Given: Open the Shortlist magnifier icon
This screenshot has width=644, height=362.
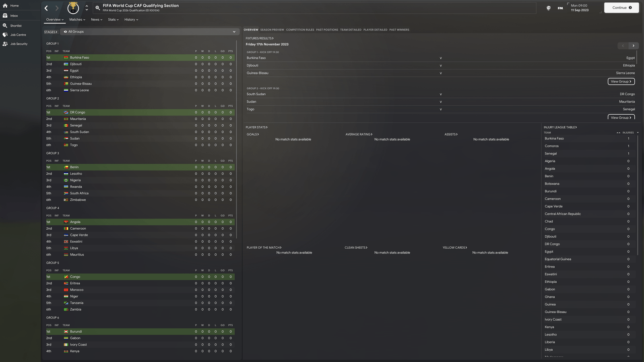Looking at the screenshot, I should coord(5,25).
